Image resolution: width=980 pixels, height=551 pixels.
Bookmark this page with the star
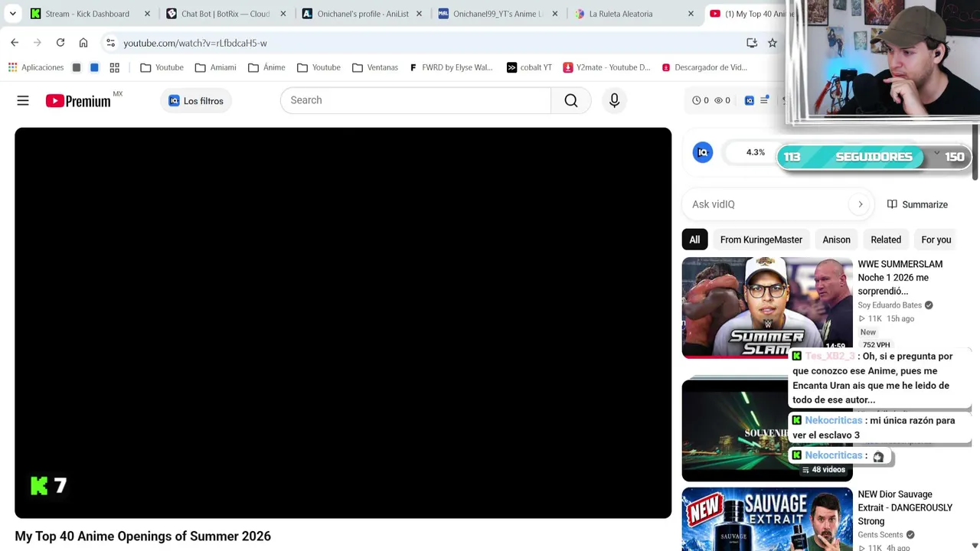tap(773, 43)
